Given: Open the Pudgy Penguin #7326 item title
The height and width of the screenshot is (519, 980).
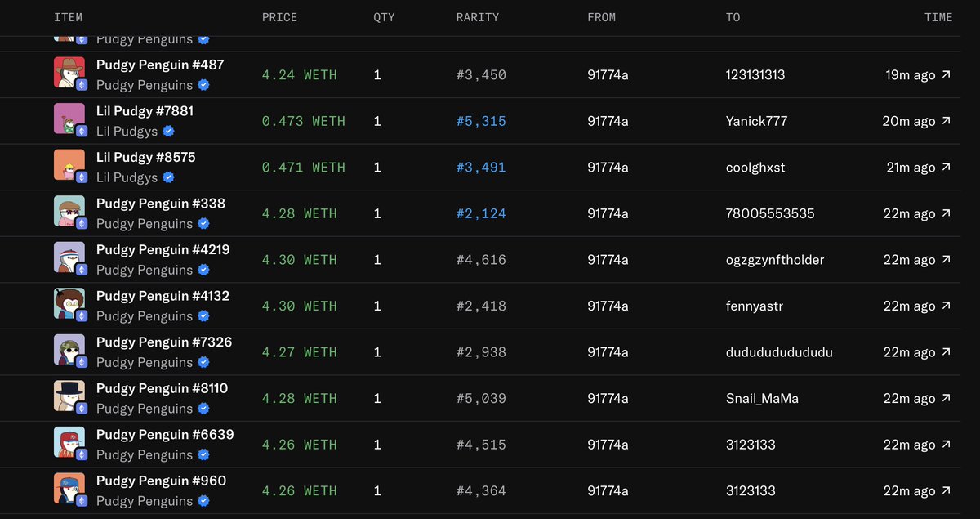Looking at the screenshot, I should [164, 342].
